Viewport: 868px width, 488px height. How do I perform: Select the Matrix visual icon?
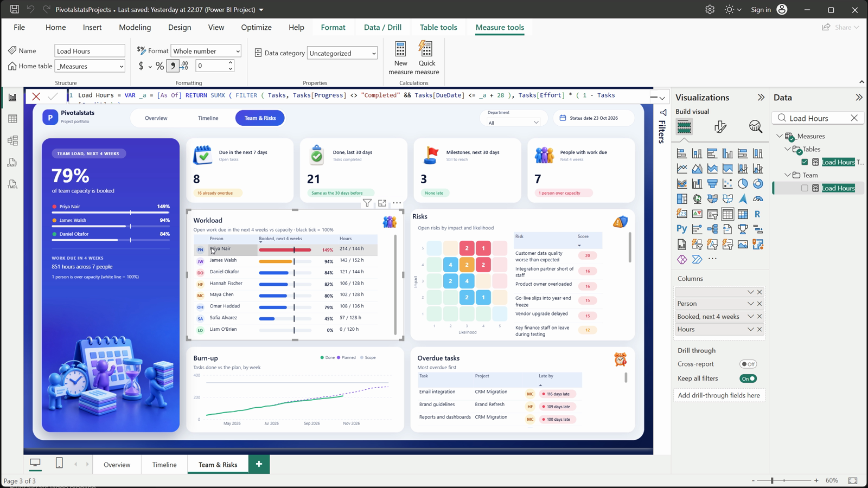[x=743, y=214]
